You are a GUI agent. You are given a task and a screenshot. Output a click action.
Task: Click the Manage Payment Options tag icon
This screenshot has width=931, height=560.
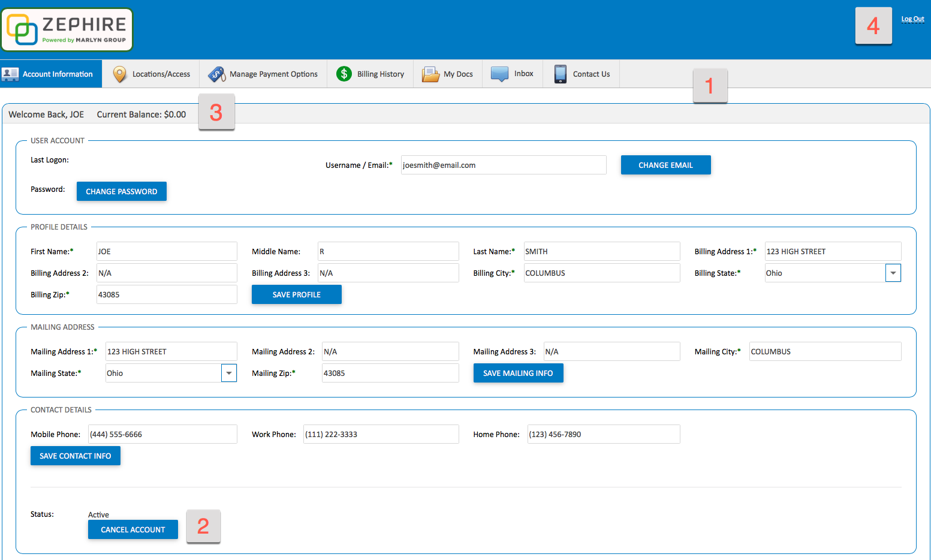click(216, 74)
